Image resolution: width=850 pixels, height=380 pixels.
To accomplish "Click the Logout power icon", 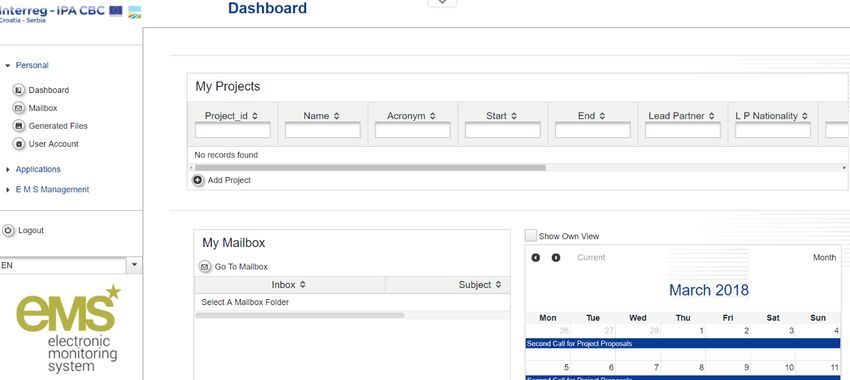I will tap(8, 230).
